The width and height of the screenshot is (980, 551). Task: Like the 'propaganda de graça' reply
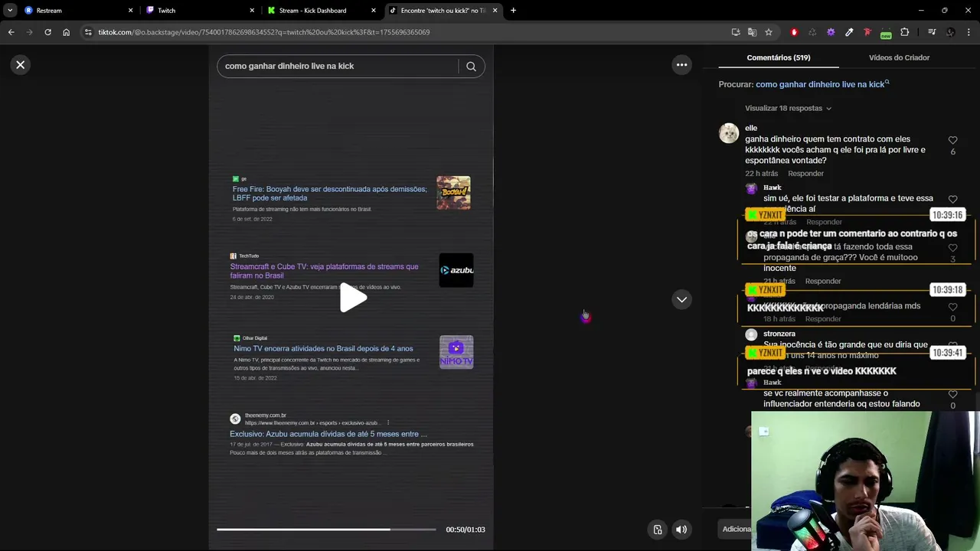[x=952, y=248]
